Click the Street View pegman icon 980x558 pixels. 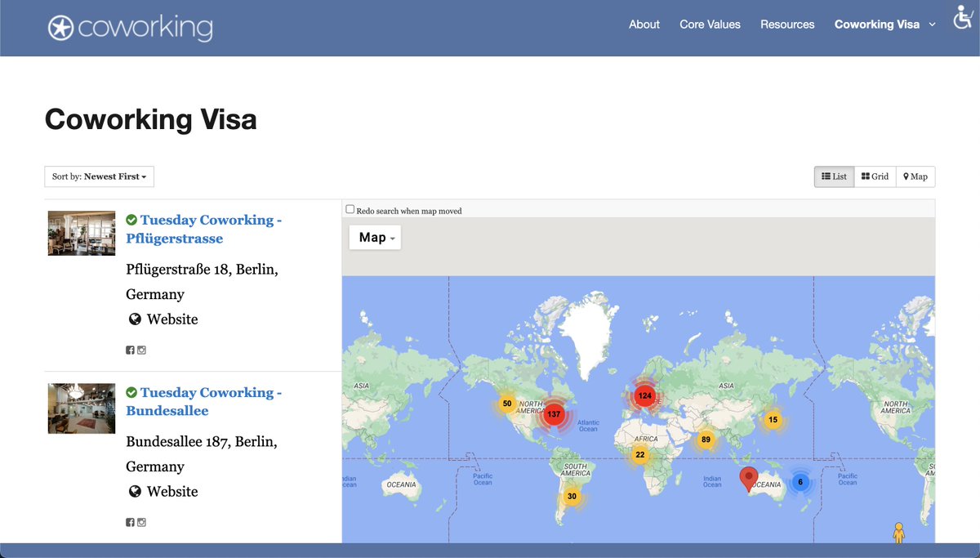(899, 533)
